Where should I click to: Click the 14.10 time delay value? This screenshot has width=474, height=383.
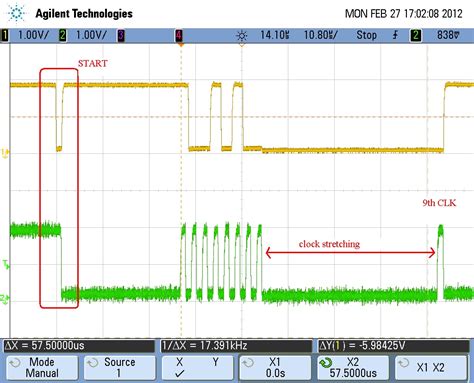(275, 35)
